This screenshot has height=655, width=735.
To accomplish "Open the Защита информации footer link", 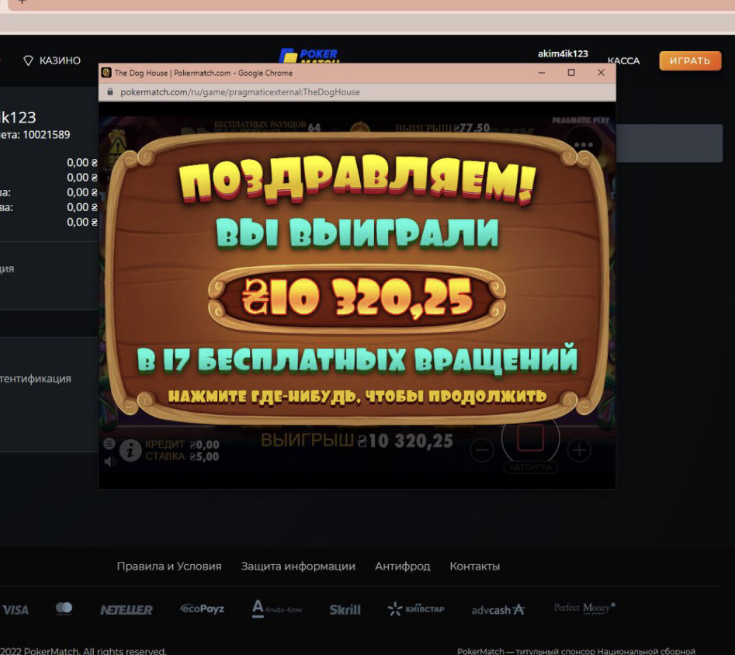I will pos(298,566).
